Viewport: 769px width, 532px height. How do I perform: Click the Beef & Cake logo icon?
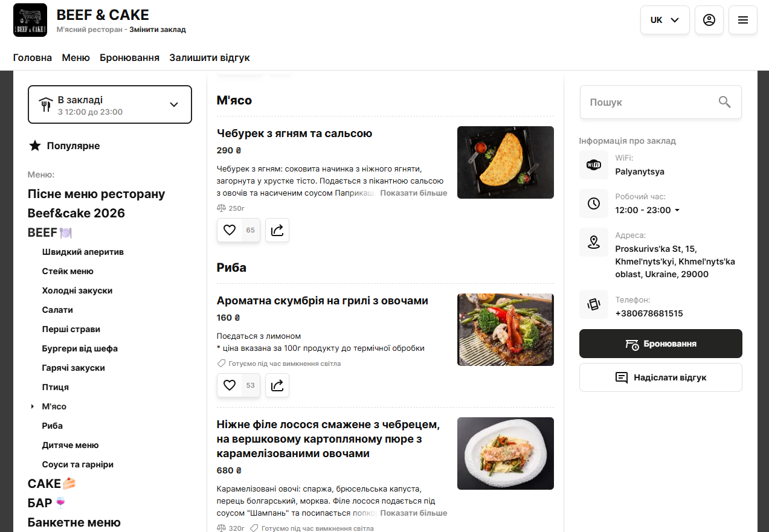[30, 20]
